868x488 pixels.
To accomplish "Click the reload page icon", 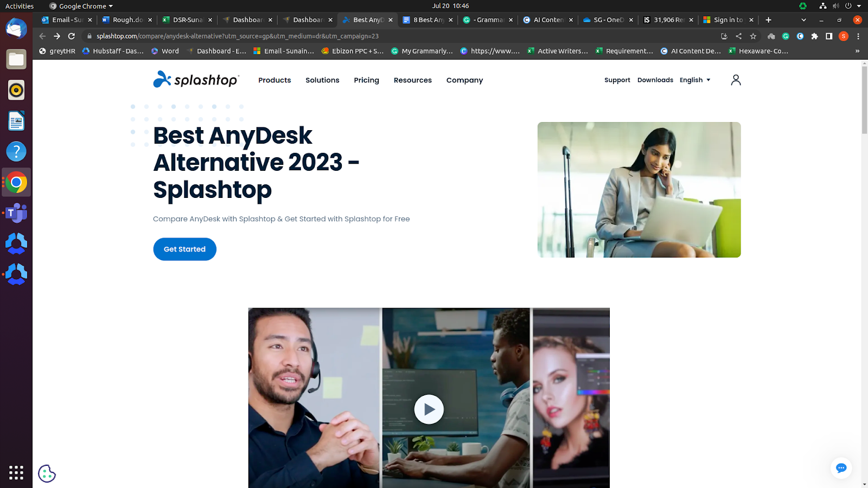I will click(72, 36).
